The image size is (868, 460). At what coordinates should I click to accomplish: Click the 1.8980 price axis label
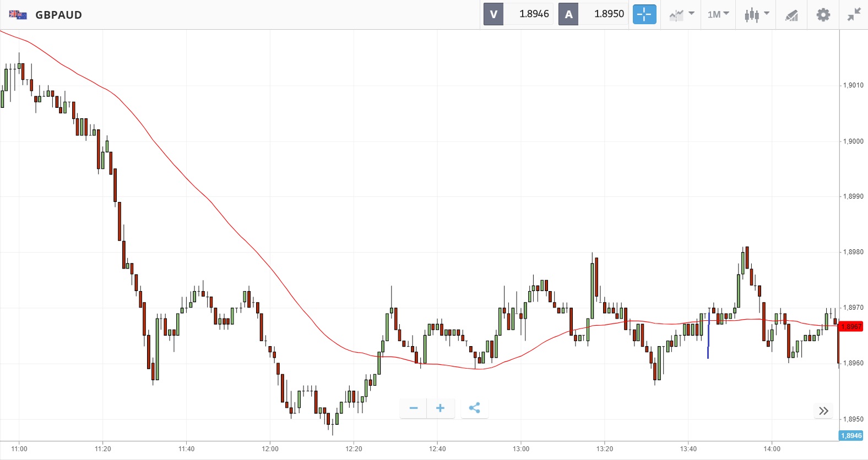(x=853, y=252)
